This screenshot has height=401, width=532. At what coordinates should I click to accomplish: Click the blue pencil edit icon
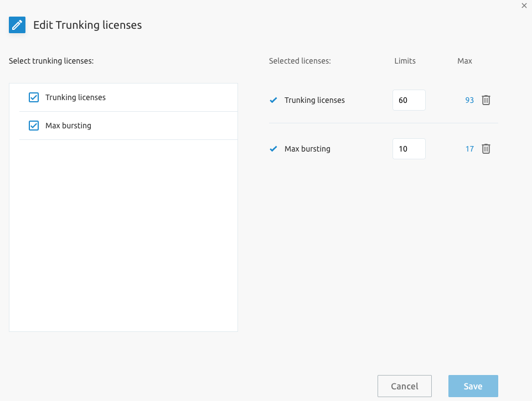tap(17, 25)
